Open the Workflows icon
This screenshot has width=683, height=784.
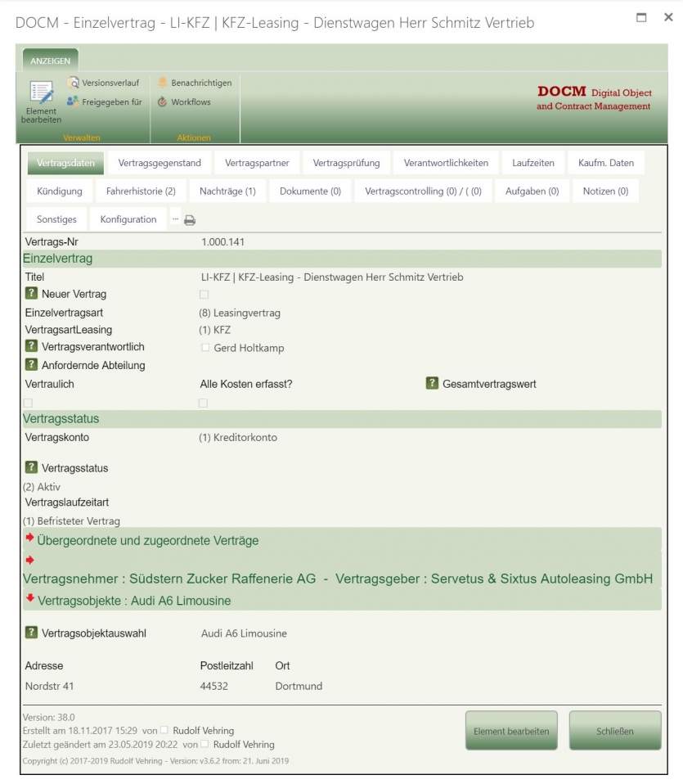point(163,101)
